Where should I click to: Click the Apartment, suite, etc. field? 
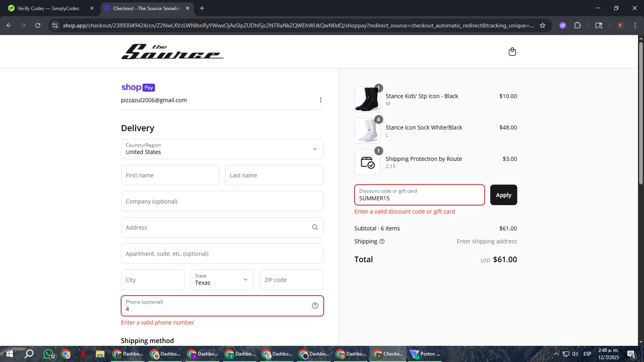pos(222,253)
